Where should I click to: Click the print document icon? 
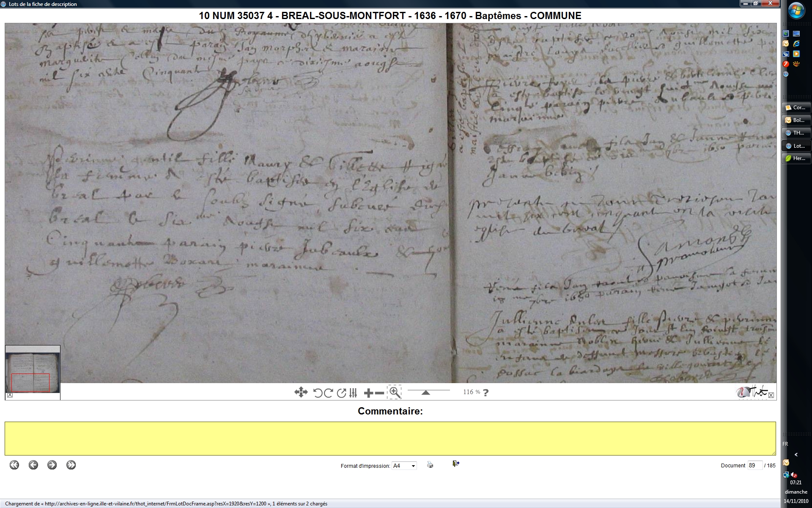click(430, 465)
